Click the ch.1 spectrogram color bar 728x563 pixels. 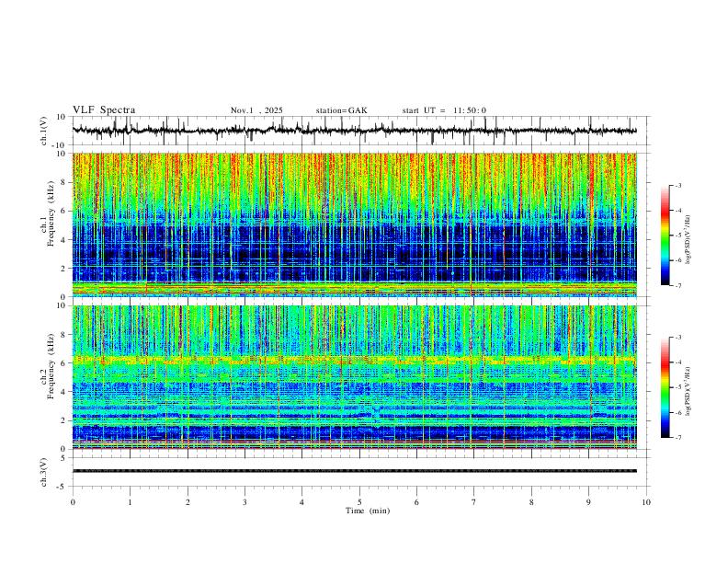665,236
